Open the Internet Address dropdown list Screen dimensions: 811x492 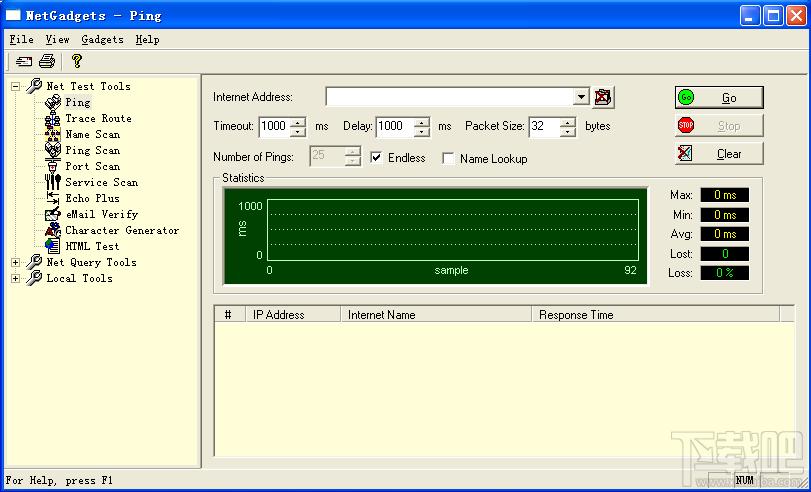(581, 97)
